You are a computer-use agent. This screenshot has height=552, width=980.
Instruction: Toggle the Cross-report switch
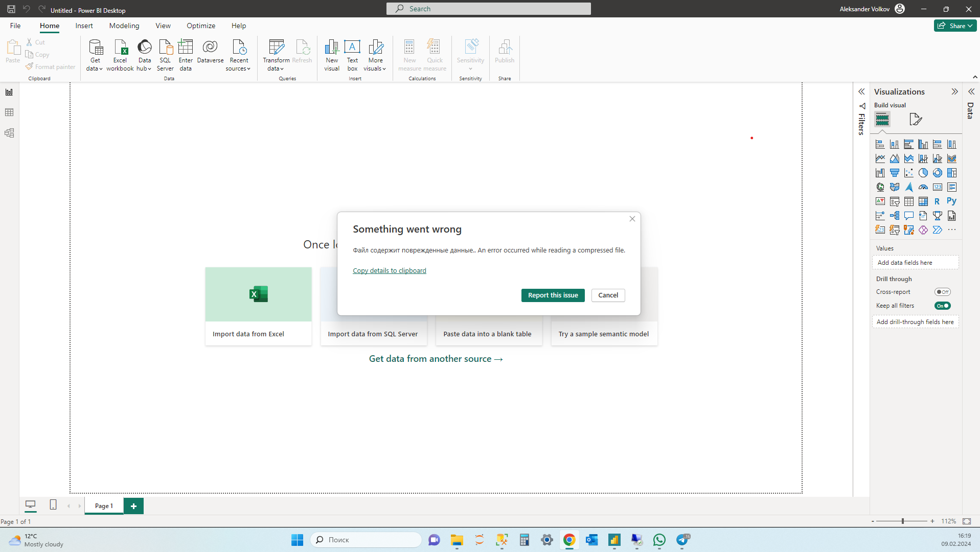point(942,292)
